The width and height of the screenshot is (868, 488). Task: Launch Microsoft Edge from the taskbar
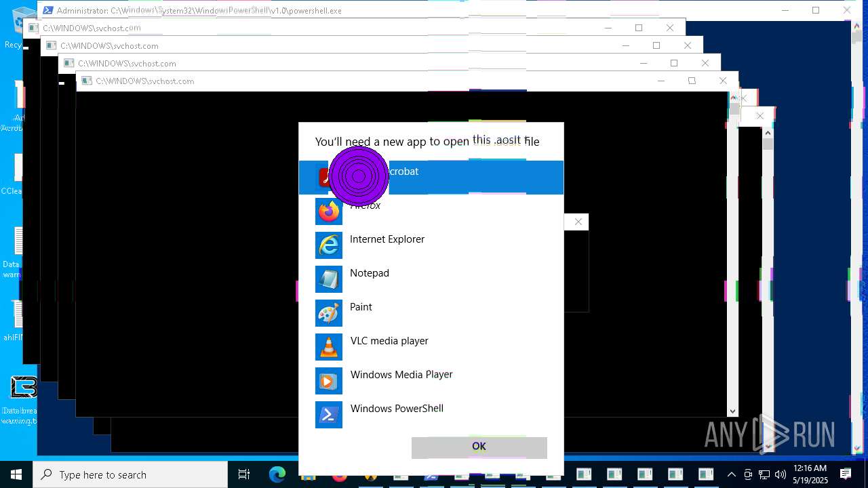[x=277, y=474]
